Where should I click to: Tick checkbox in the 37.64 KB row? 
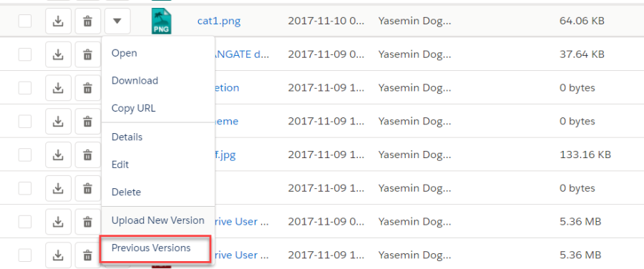25,54
